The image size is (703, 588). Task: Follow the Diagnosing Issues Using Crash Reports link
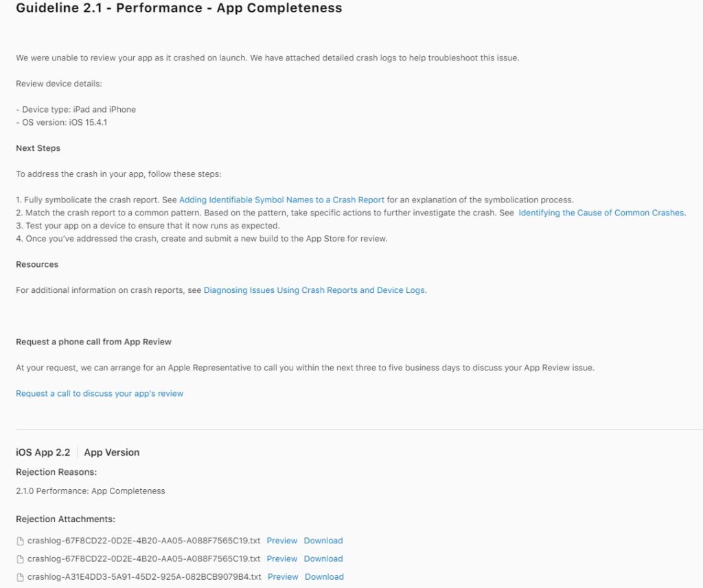click(x=314, y=290)
